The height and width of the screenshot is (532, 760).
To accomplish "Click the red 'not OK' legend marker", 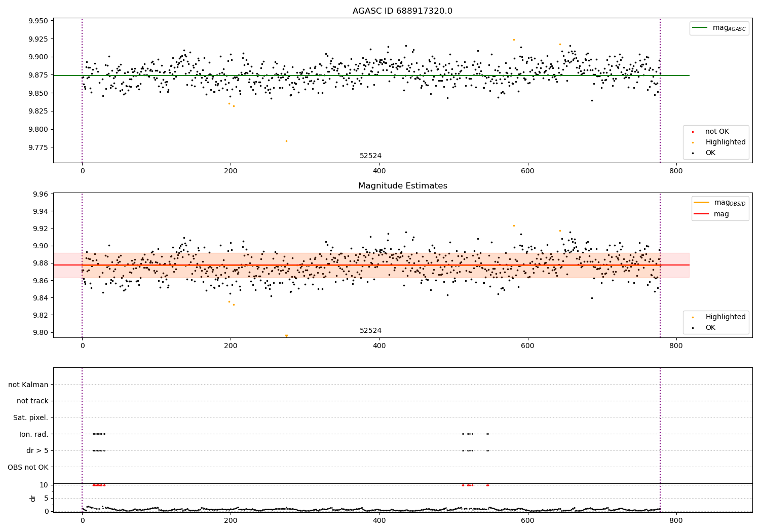I will [693, 132].
